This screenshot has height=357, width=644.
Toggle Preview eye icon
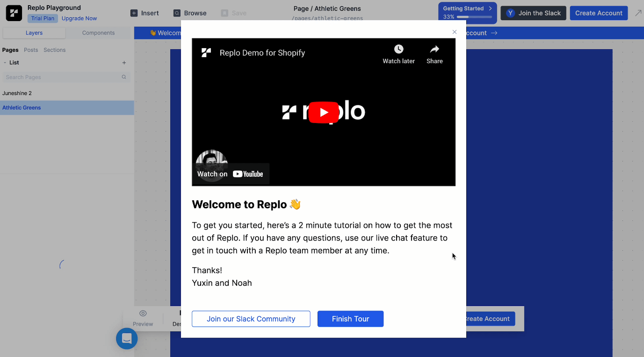pos(143,313)
